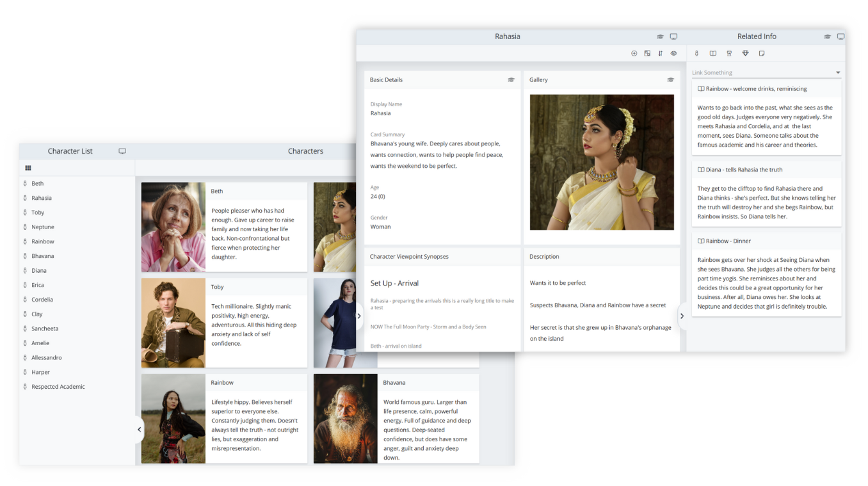Click Toby card title in Characters grid
Image resolution: width=868 pixels, height=486 pixels.
[x=218, y=287]
